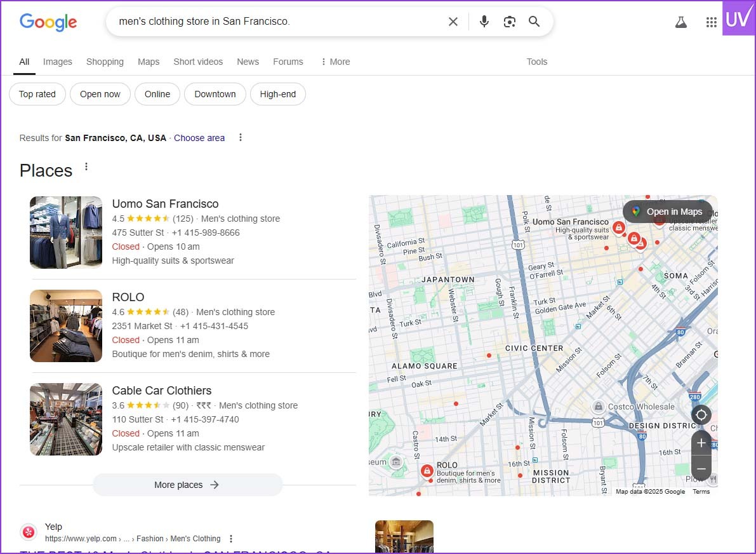Zoom out on the map

pos(701,469)
